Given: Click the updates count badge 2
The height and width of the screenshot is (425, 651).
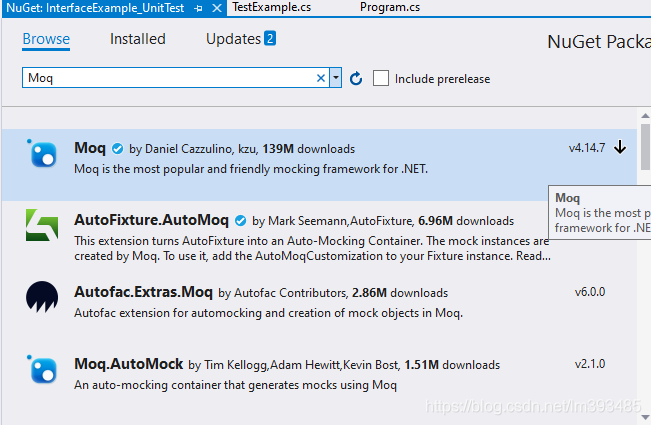Looking at the screenshot, I should pos(270,39).
